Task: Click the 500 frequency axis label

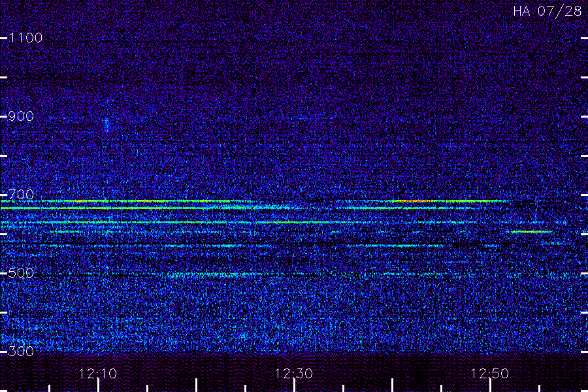Action: (21, 272)
